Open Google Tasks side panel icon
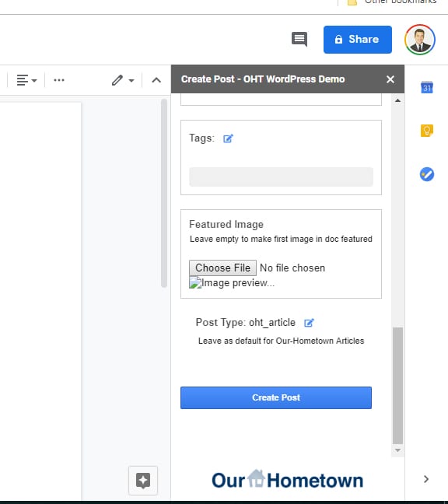The height and width of the screenshot is (504, 448). point(427,174)
